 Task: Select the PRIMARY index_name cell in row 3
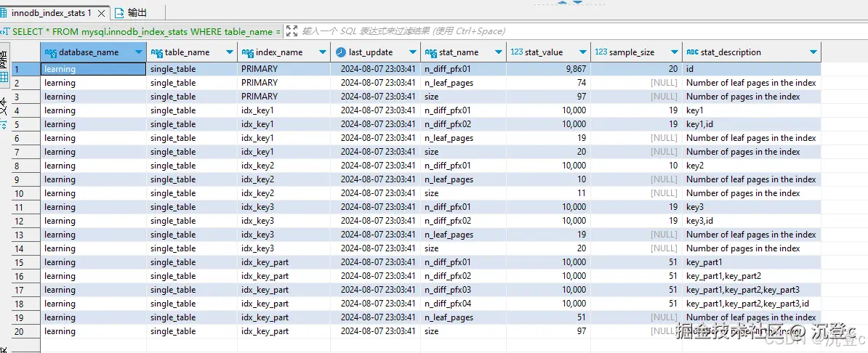coord(284,97)
